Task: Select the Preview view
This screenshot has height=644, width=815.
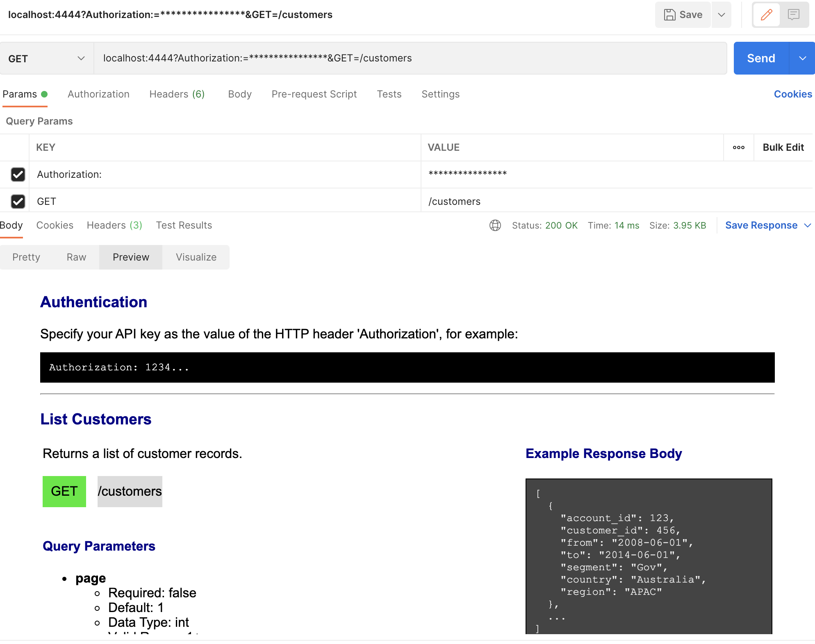Action: pyautogui.click(x=131, y=257)
